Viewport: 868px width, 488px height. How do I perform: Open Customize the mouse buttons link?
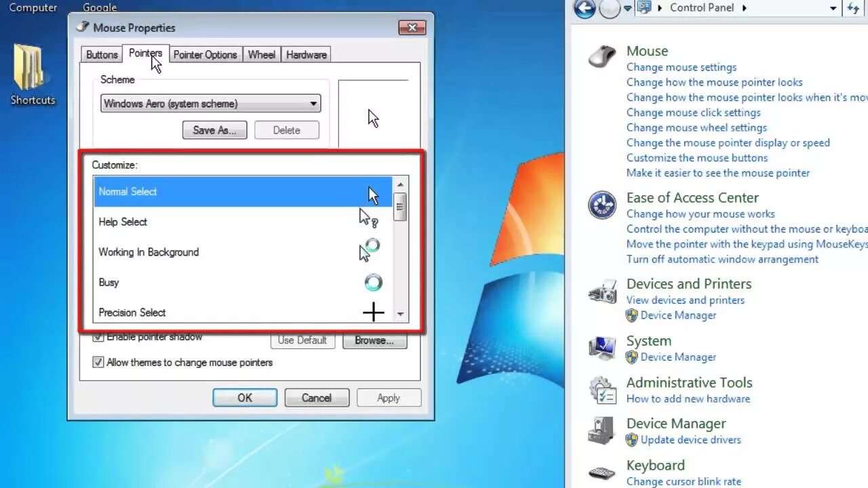point(697,158)
